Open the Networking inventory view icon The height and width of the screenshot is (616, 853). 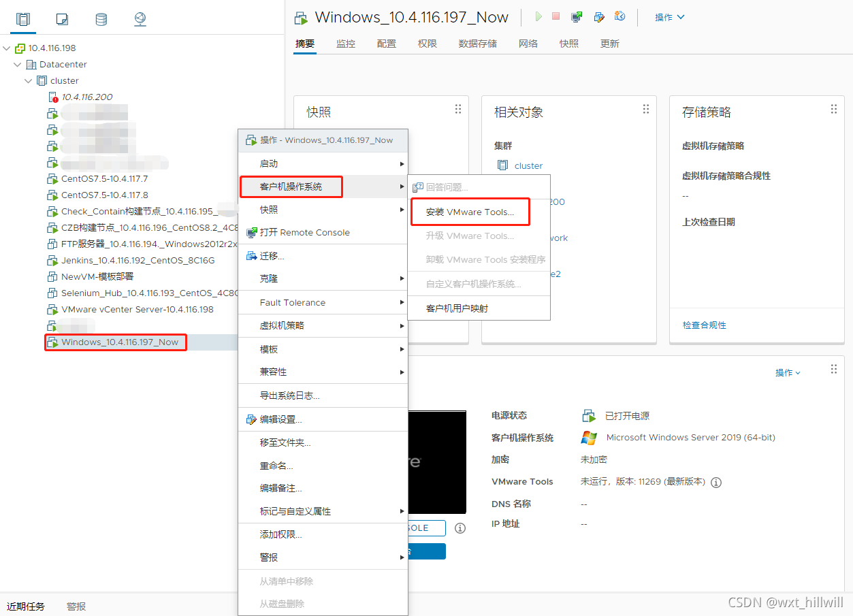pyautogui.click(x=140, y=19)
